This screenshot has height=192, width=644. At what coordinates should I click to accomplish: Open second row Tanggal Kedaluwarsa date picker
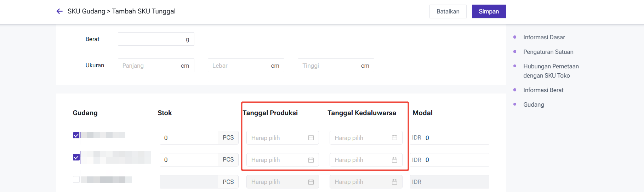tap(359, 160)
